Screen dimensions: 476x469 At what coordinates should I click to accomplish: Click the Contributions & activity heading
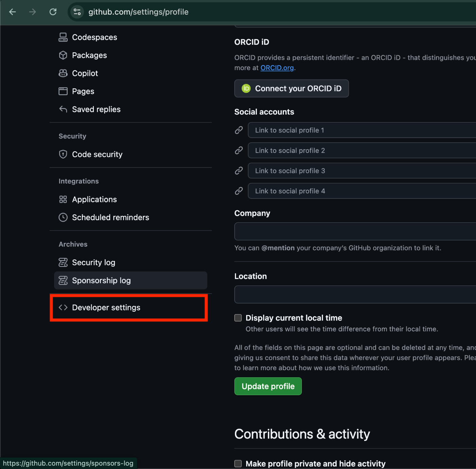click(302, 434)
